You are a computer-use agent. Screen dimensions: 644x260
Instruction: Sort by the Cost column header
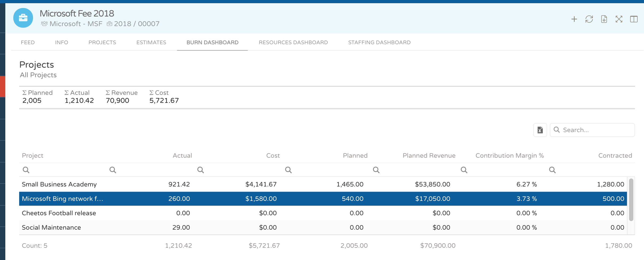[273, 156]
